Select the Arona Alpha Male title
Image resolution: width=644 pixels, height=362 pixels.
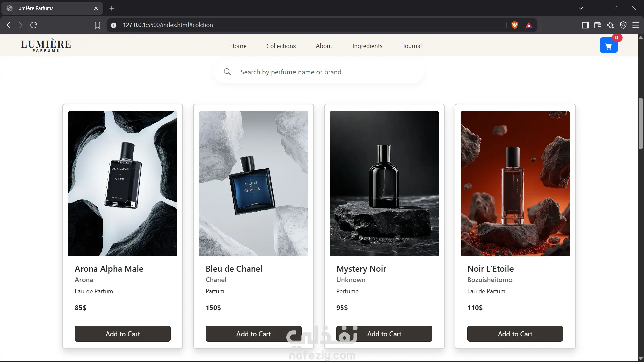point(109,269)
